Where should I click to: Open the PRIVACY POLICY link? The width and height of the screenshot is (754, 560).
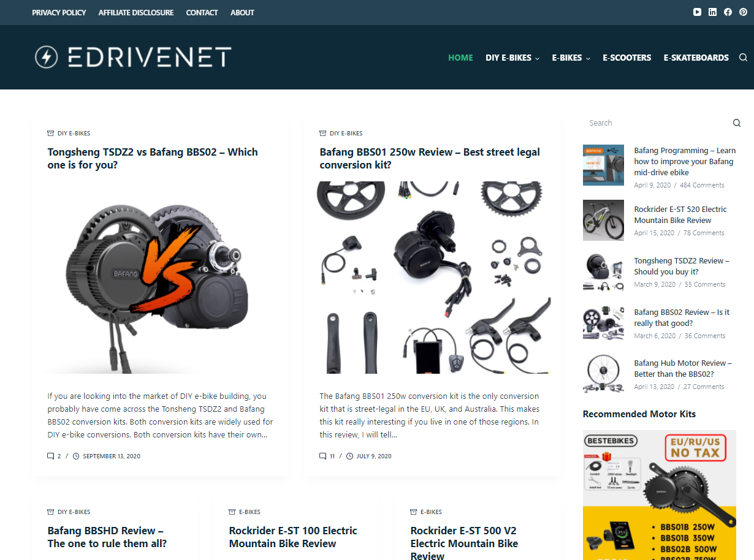pyautogui.click(x=59, y=12)
